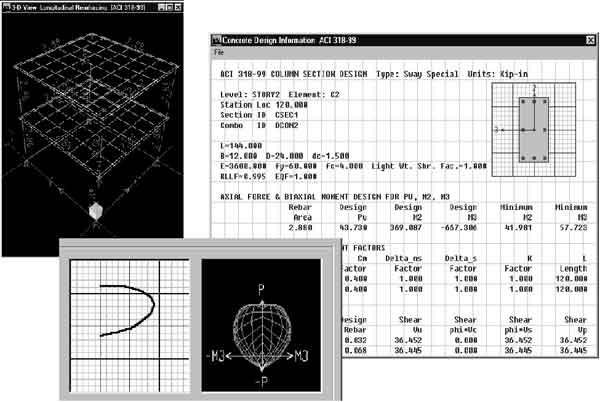Click the shear rebar value 0.032

coord(355,340)
